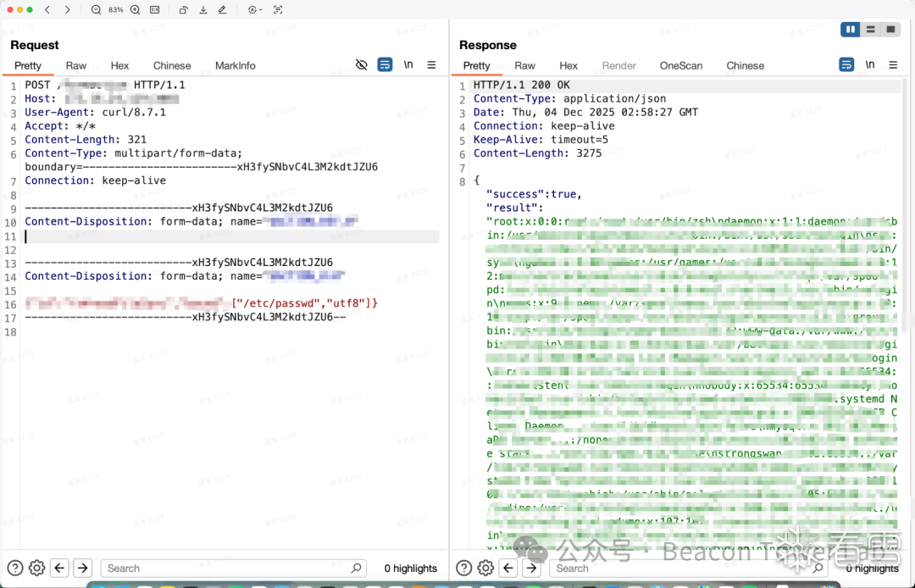Switch to the Response Raw tab

pos(524,66)
